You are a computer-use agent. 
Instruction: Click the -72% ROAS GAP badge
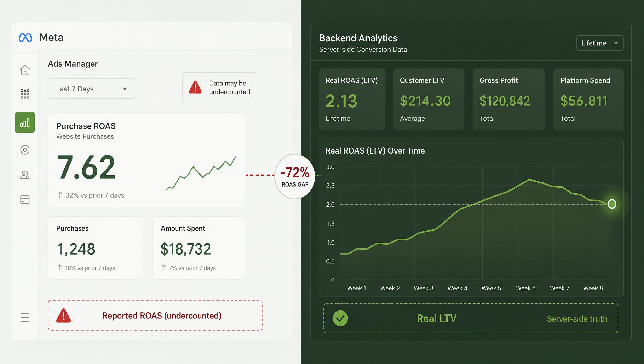(x=295, y=176)
